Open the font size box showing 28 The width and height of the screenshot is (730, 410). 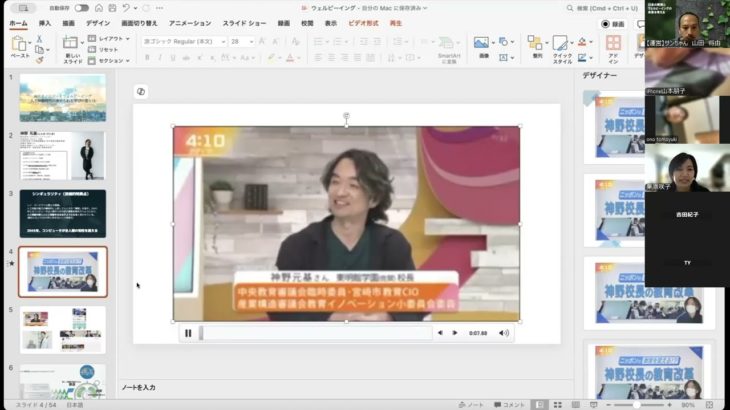pos(242,42)
